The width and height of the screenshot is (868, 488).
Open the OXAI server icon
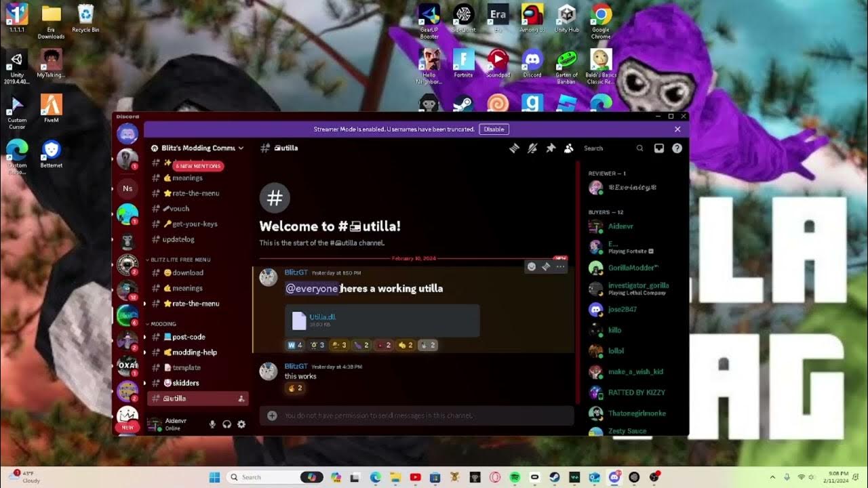pyautogui.click(x=127, y=365)
